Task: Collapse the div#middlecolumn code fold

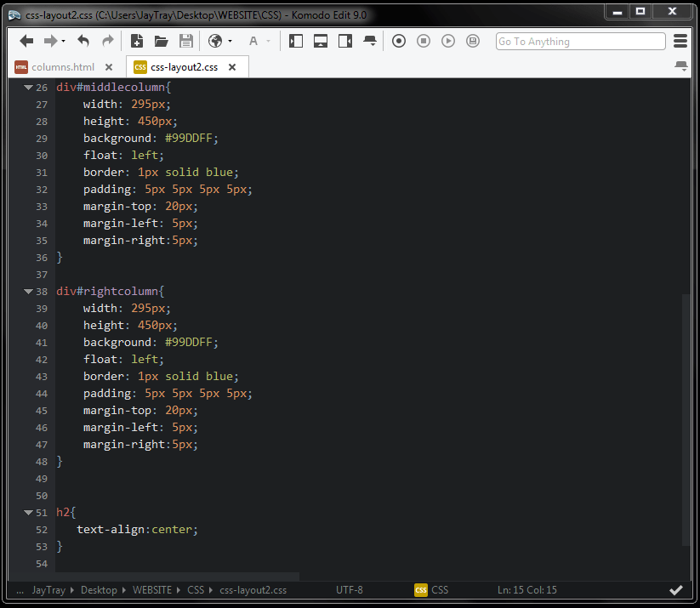Action: tap(27, 86)
